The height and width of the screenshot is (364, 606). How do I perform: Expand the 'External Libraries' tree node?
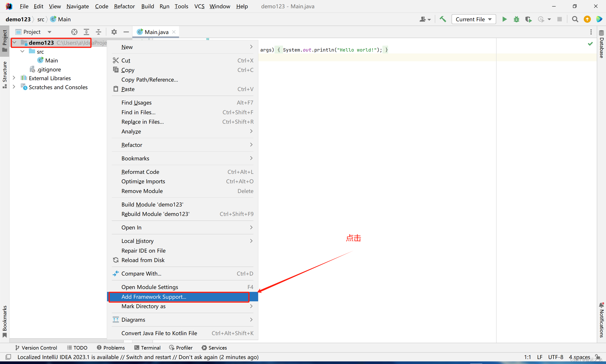click(15, 78)
